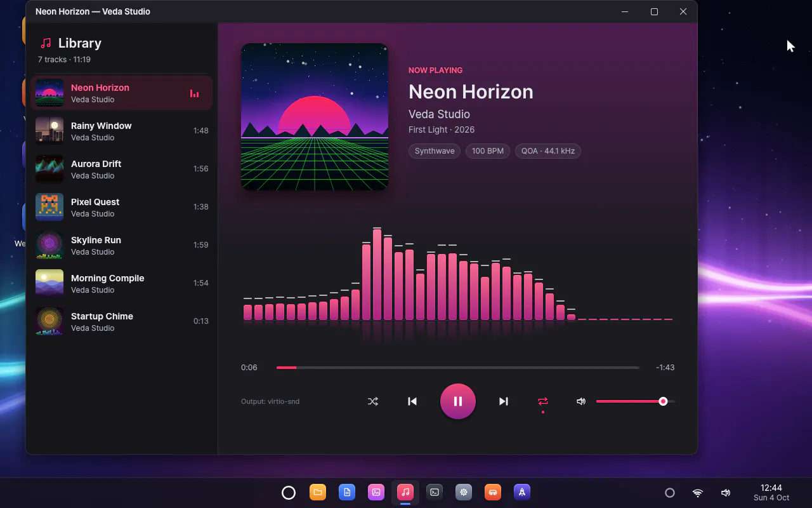This screenshot has width=812, height=508.
Task: Click the remaining time -1:43
Action: (x=665, y=368)
